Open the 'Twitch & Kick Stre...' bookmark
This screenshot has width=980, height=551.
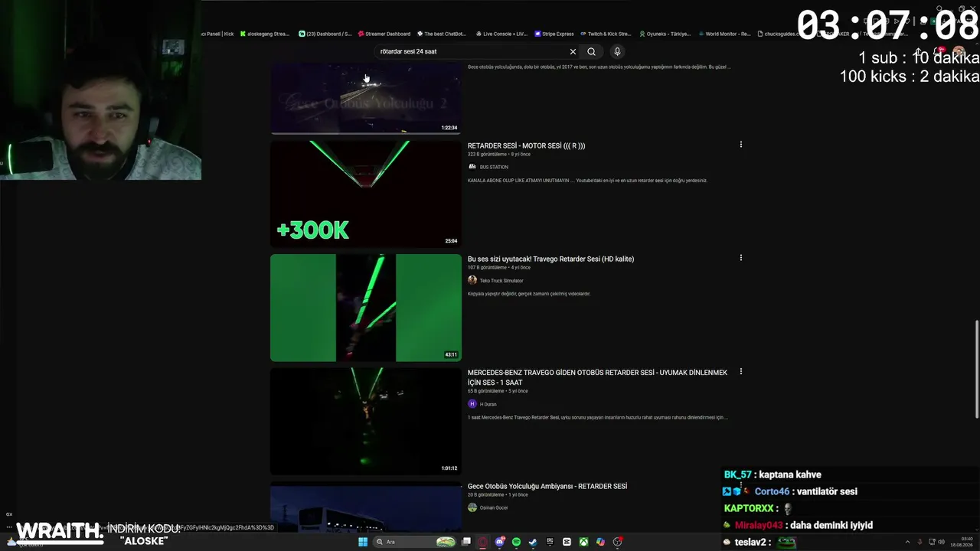pyautogui.click(x=606, y=34)
